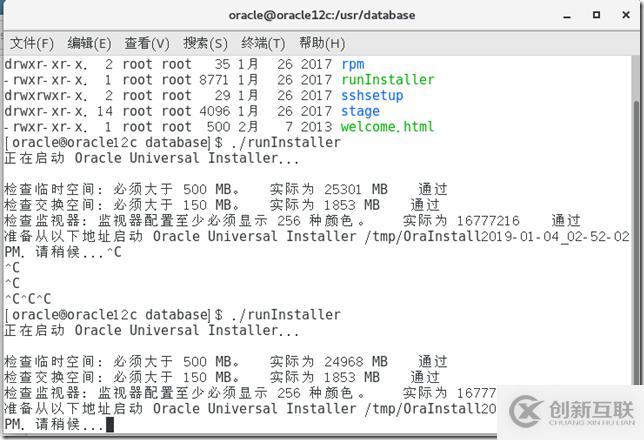Click the value 25301 MB

pos(355,189)
